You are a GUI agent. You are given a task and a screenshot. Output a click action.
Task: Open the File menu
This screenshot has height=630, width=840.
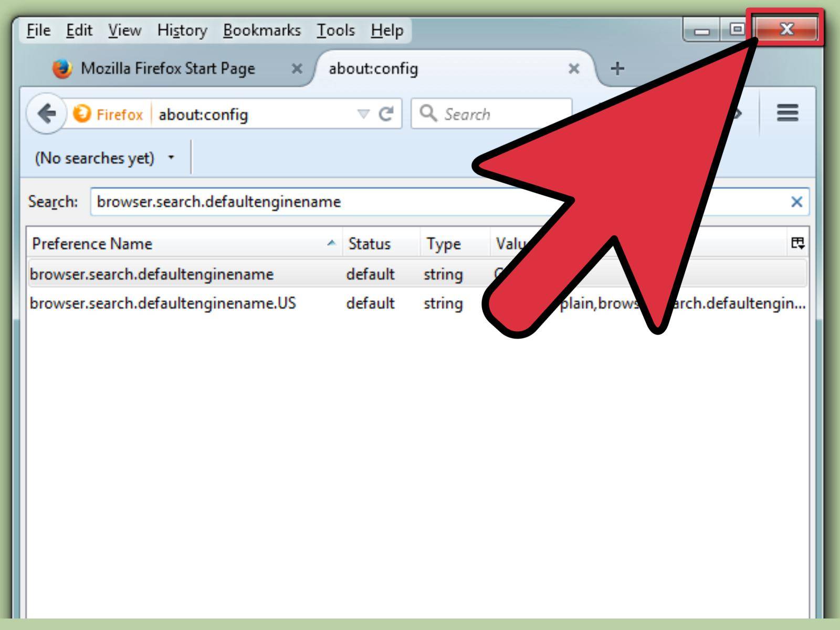pos(38,30)
